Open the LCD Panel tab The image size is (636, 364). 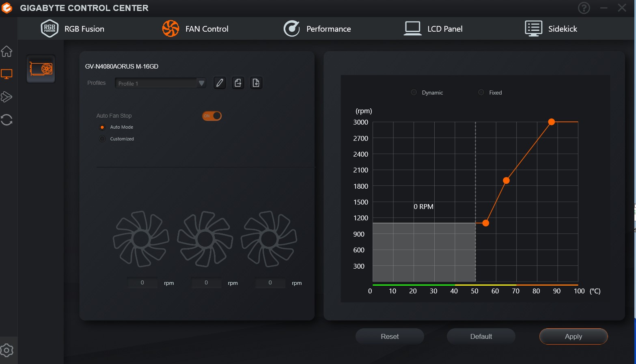tap(433, 29)
